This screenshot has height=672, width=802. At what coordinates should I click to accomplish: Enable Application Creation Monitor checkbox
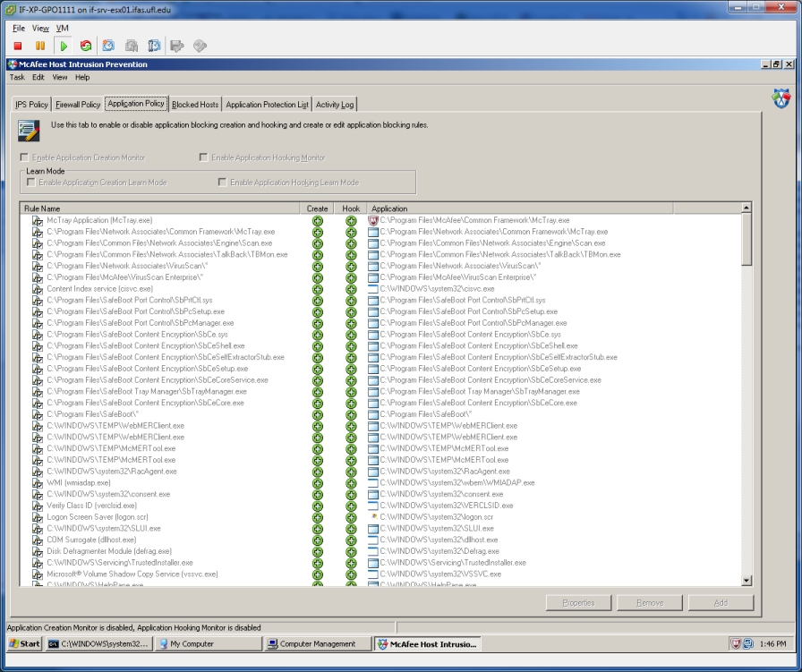tap(24, 157)
